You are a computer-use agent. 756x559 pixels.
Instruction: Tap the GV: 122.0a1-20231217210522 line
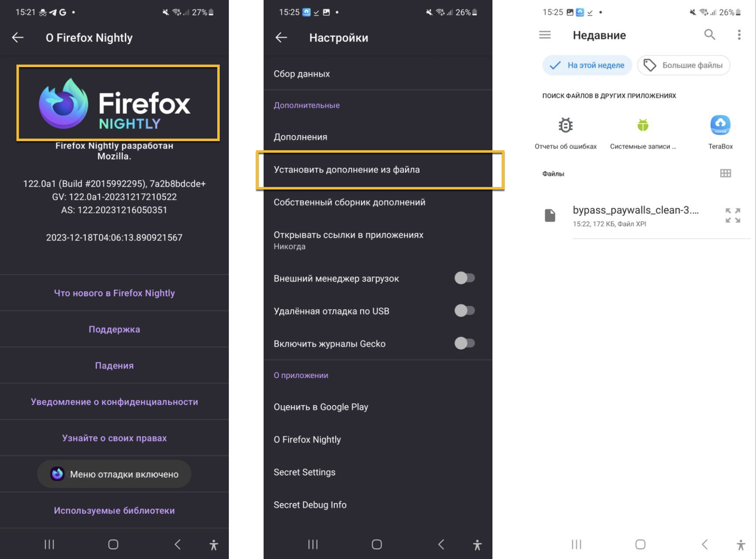114,197
